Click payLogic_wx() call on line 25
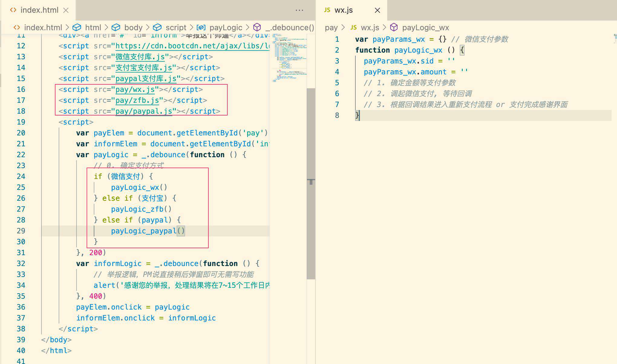This screenshot has height=364, width=617. click(139, 187)
